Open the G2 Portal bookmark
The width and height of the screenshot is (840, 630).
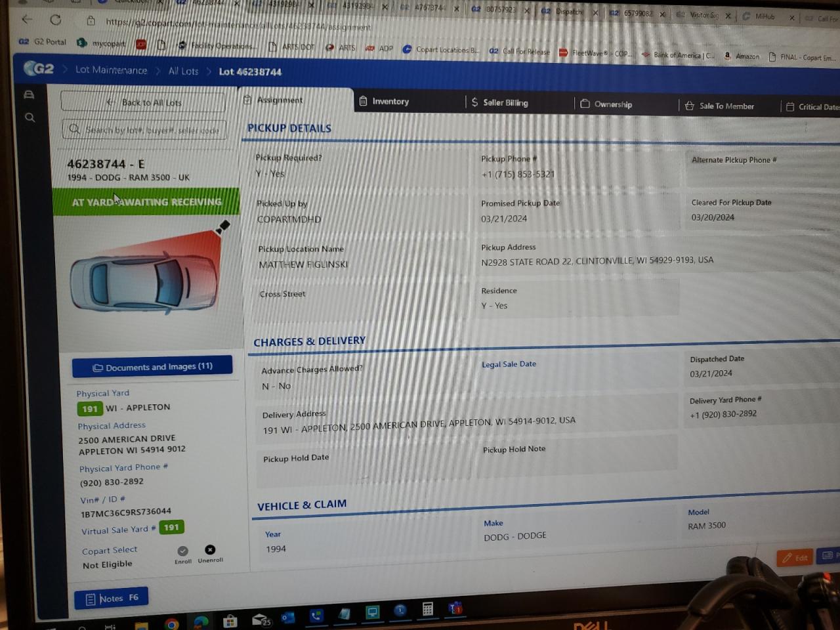coord(43,41)
